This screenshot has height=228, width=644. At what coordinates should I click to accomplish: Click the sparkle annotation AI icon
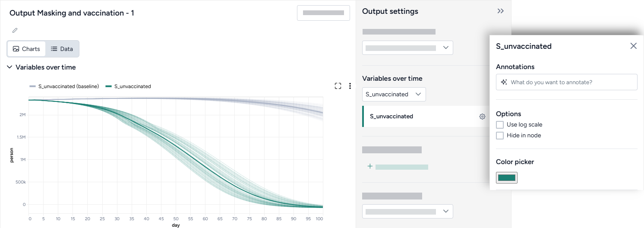coord(504,82)
